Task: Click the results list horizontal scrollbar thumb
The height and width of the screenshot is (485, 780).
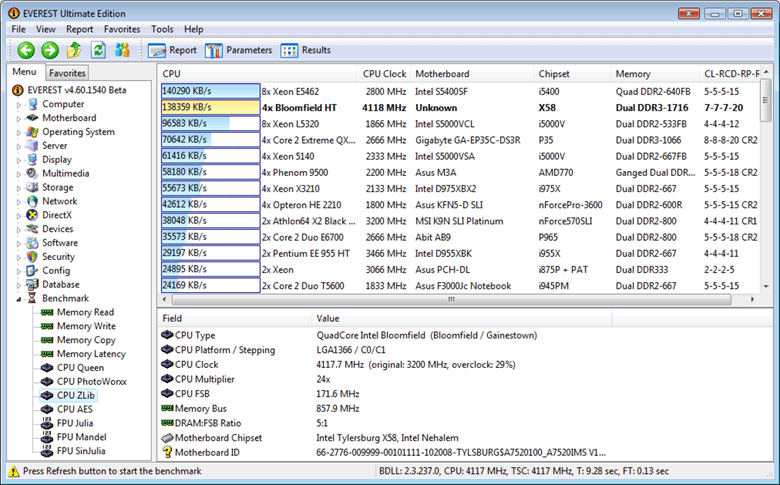Action: click(x=451, y=299)
